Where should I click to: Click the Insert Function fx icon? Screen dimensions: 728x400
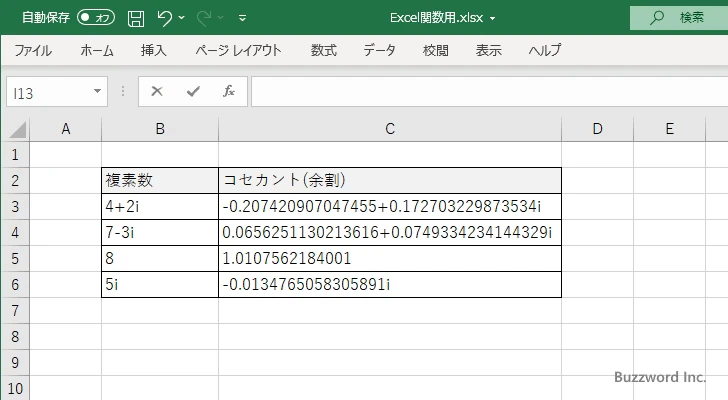[229, 91]
